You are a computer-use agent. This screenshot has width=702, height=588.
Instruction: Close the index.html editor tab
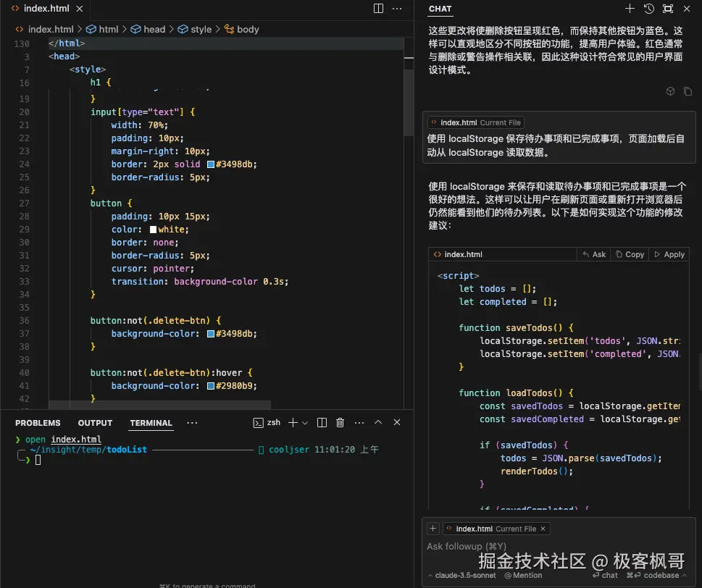(79, 9)
